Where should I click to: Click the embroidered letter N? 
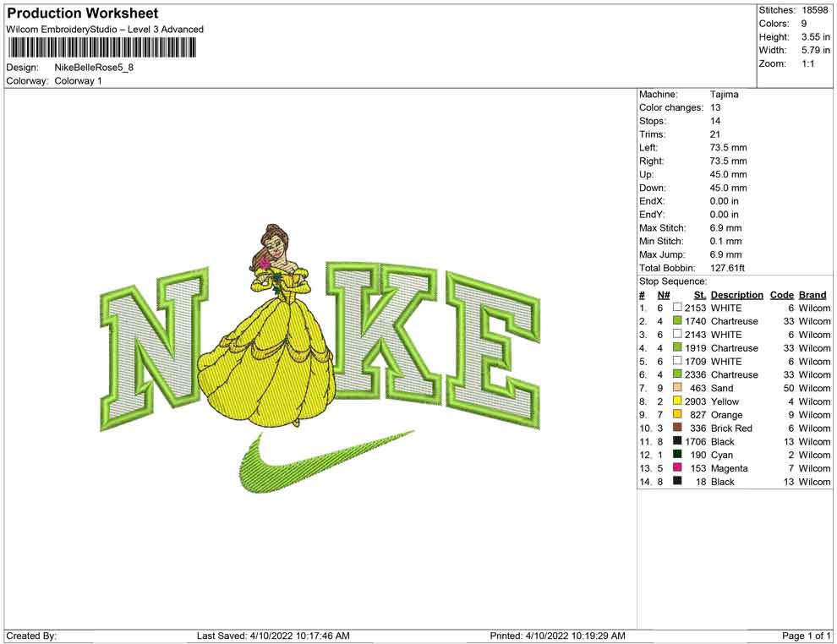pyautogui.click(x=154, y=348)
